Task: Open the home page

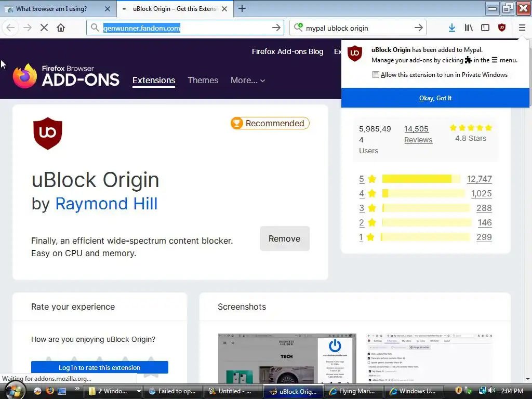Action: point(61,28)
